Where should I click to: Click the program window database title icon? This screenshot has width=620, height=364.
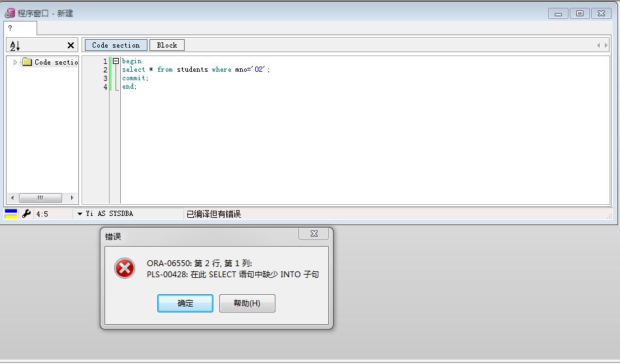click(x=10, y=13)
